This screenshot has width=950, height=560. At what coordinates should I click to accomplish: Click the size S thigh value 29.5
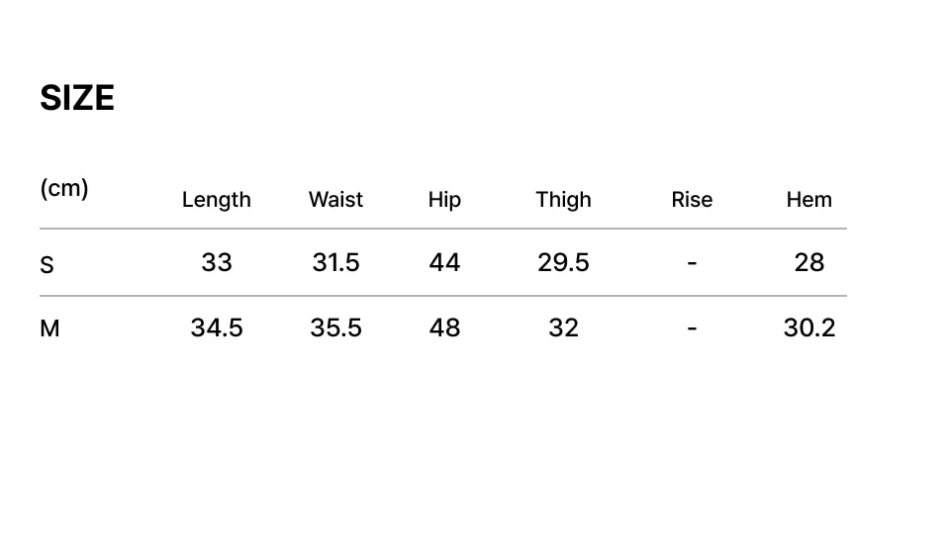[563, 262]
